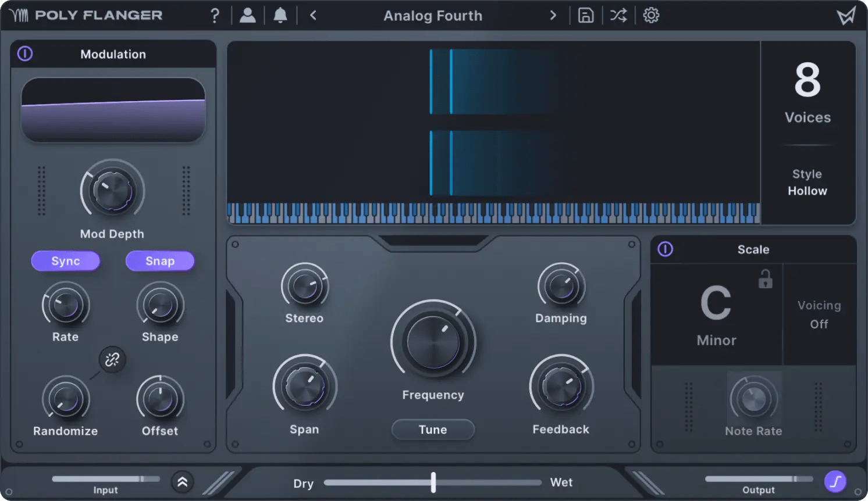Click the large Frequency knob
Image resolution: width=868 pixels, height=501 pixels.
click(433, 342)
